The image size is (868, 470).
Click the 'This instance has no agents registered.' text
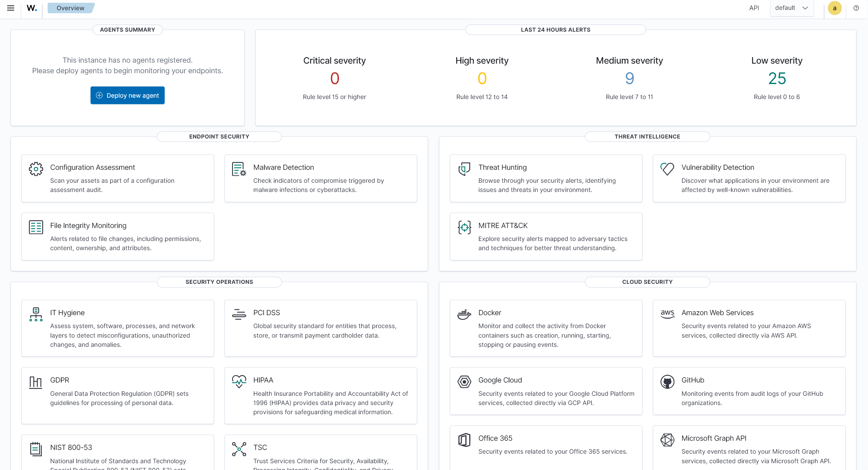click(128, 60)
